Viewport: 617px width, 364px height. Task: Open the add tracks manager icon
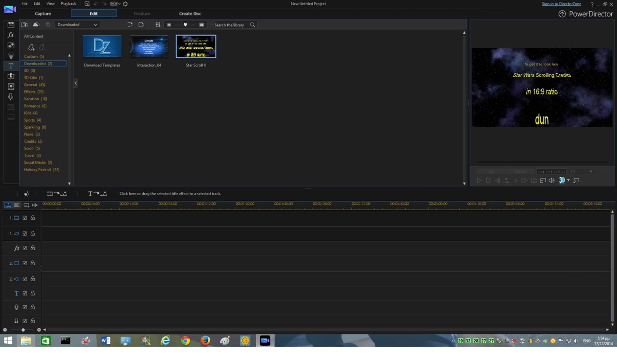coord(26,205)
